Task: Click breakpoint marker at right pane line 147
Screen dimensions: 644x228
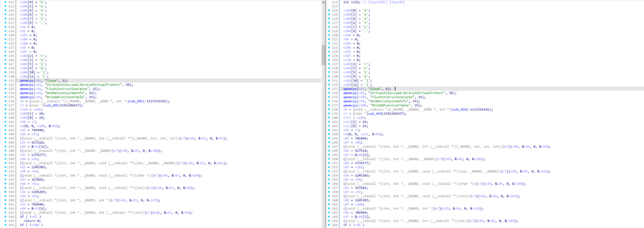Action: pyautogui.click(x=329, y=147)
